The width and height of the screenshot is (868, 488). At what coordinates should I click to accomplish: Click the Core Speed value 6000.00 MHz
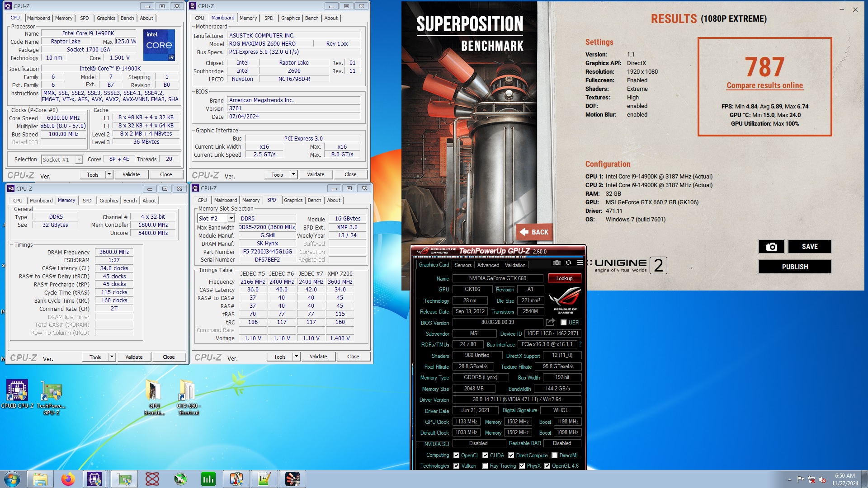pos(63,118)
